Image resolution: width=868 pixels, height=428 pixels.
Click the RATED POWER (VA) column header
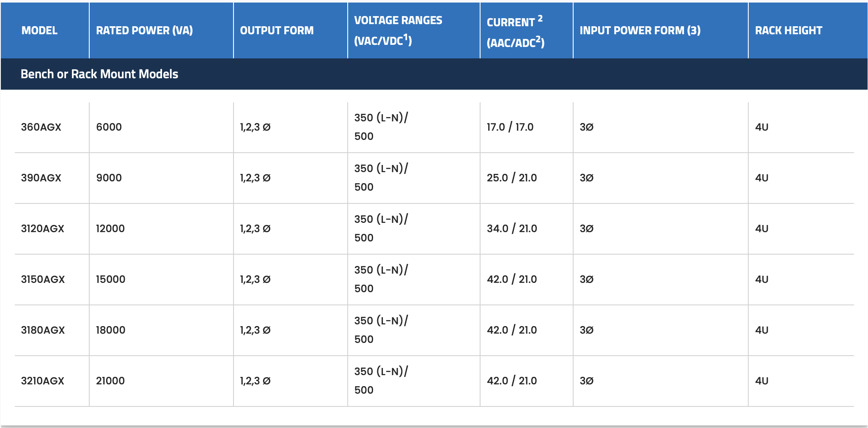coord(144,30)
